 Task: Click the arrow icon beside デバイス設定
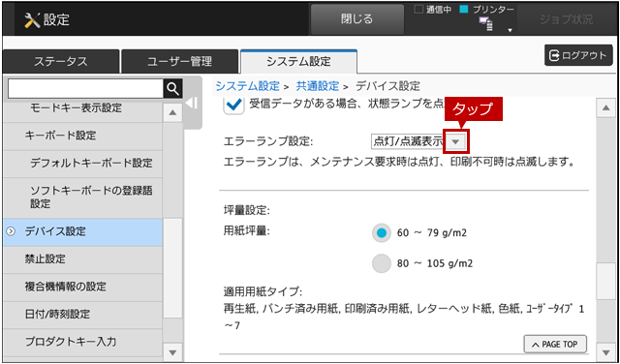(x=11, y=231)
